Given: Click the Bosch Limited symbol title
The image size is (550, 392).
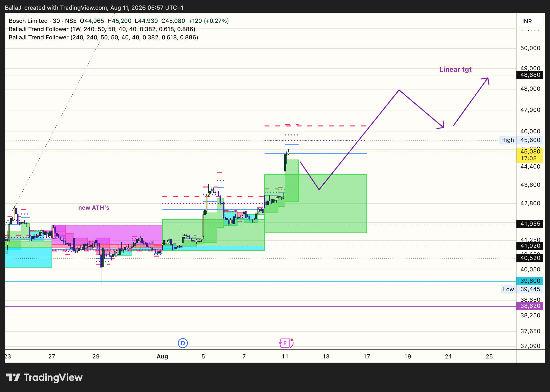Looking at the screenshot, I should [x=43, y=21].
